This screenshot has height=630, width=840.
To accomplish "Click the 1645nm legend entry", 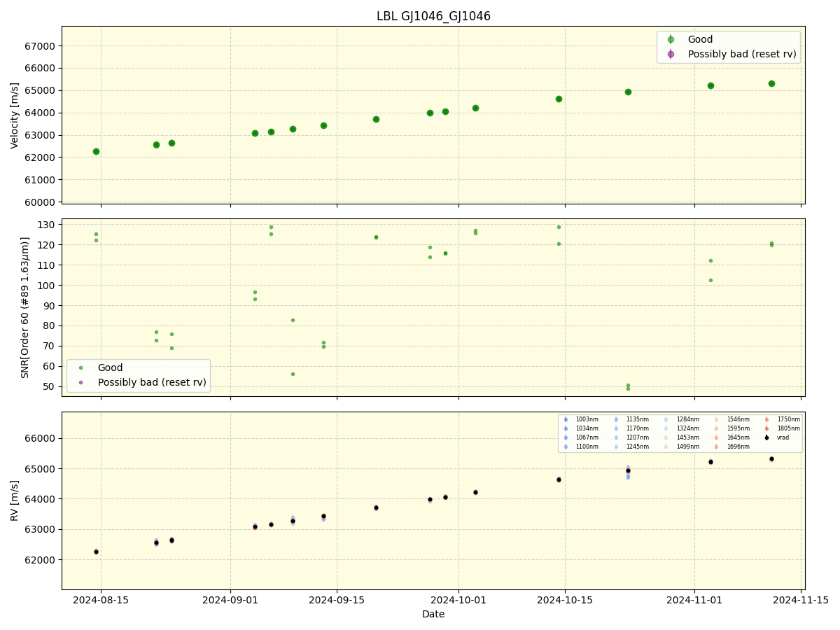I will [732, 437].
